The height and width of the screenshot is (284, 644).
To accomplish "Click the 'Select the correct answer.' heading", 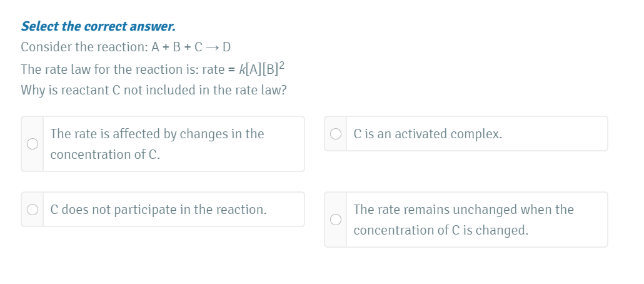I will (98, 26).
